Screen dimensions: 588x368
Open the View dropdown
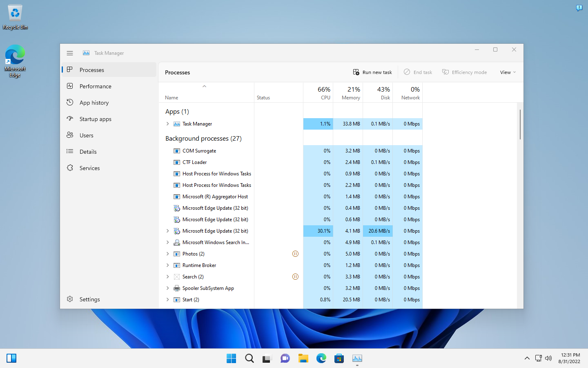click(x=507, y=72)
